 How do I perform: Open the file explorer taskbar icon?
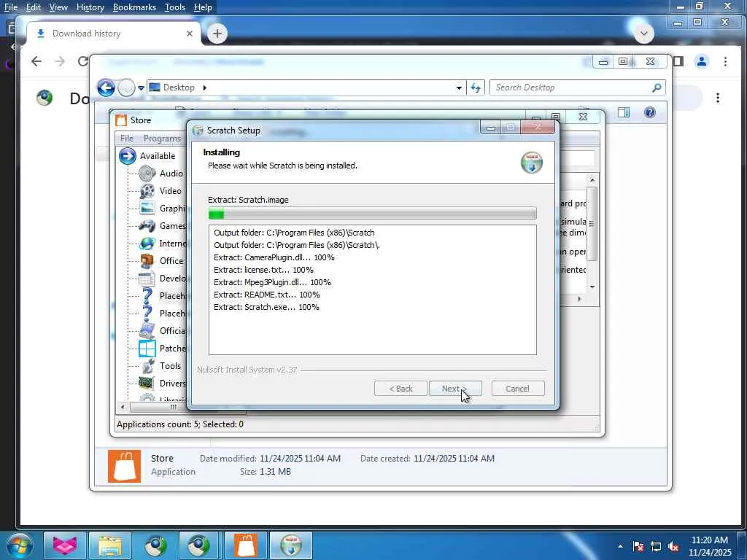110,545
